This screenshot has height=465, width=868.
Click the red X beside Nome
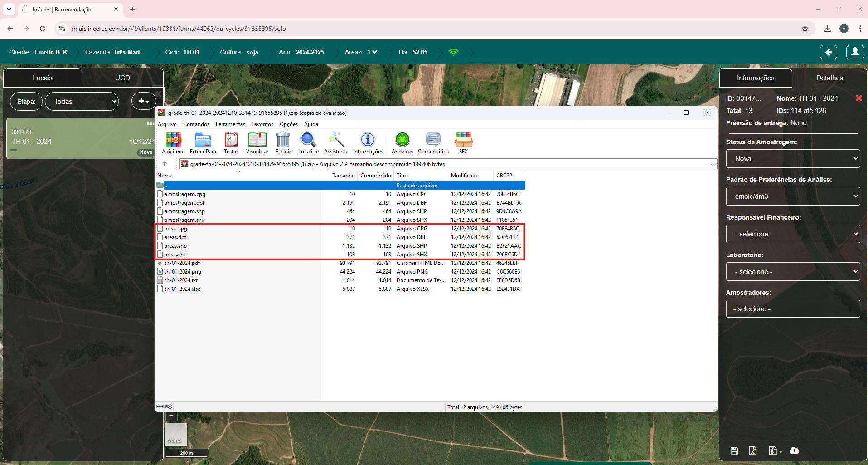(x=858, y=98)
